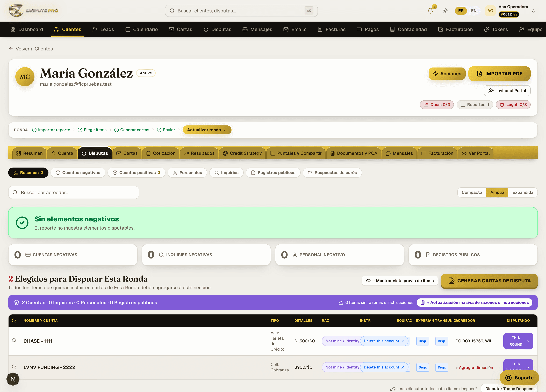Toggle CHASE Experian Disp. chip

[422, 341]
